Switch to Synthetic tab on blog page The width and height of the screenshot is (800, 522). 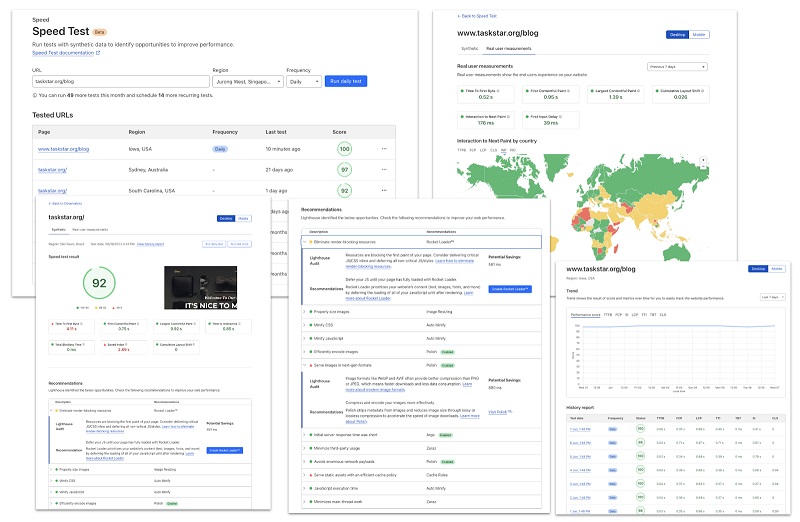469,47
